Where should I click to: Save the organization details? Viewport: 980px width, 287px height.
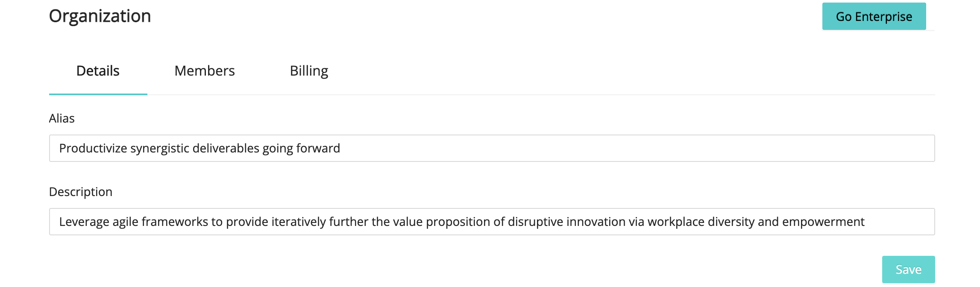pyautogui.click(x=908, y=269)
